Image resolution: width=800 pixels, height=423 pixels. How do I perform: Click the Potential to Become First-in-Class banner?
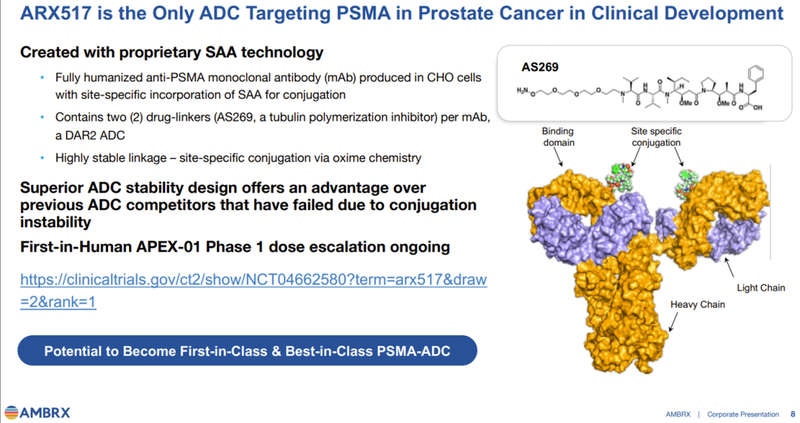point(247,351)
